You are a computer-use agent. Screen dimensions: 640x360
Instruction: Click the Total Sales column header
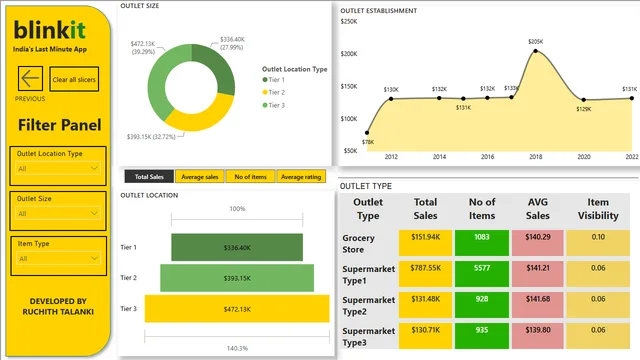point(425,209)
